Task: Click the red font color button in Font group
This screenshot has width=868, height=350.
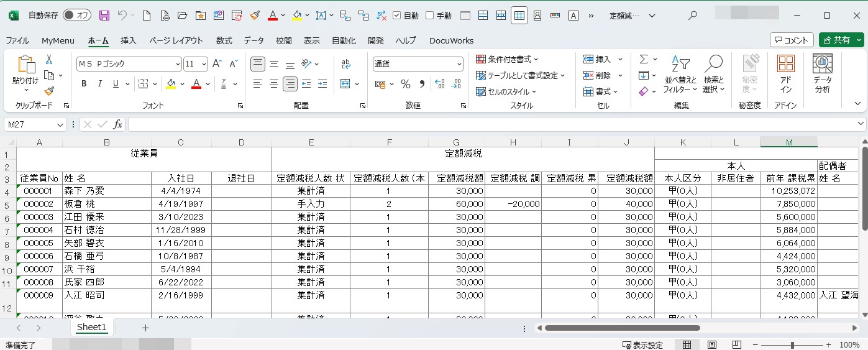Action: (196, 84)
